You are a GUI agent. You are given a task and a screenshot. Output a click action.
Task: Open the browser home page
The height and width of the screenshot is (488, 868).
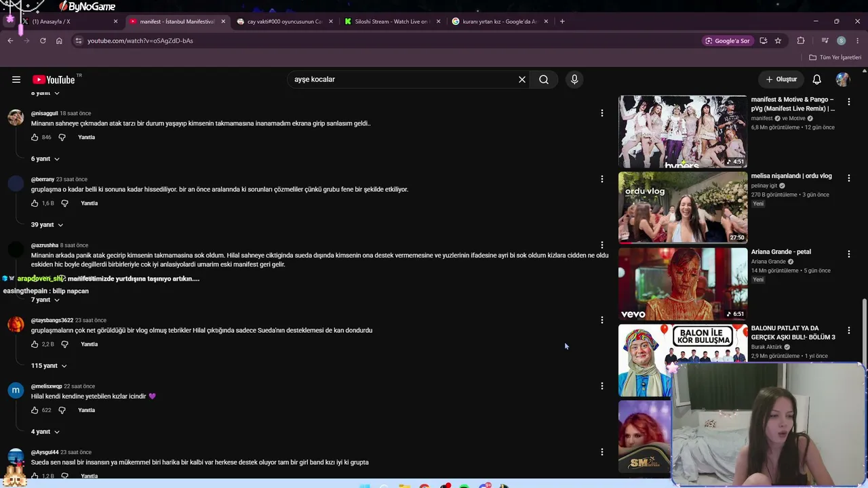(59, 41)
